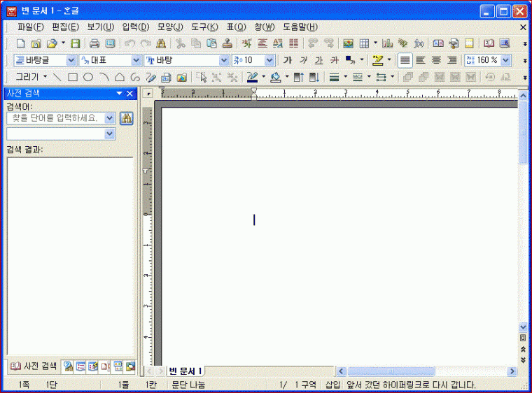532x393 pixels.
Task: Toggle underline text formatting
Action: pyautogui.click(x=318, y=60)
